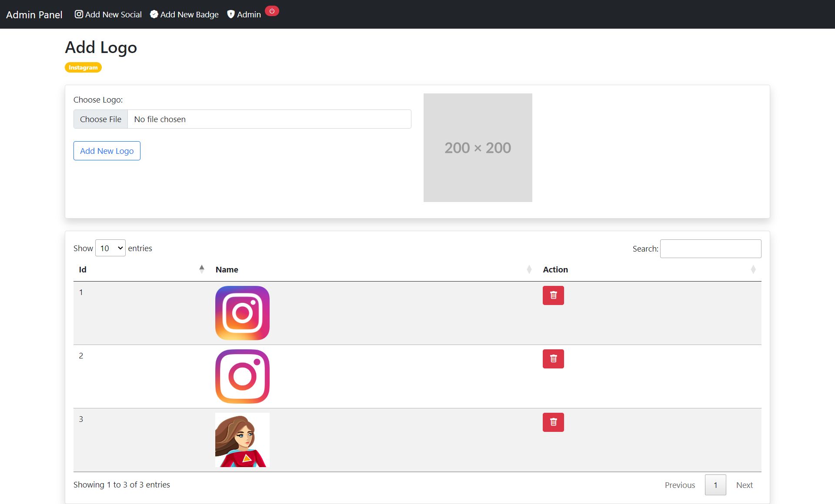Click the shield icon beside Admin
Screen dimensions: 835x504
coord(231,14)
